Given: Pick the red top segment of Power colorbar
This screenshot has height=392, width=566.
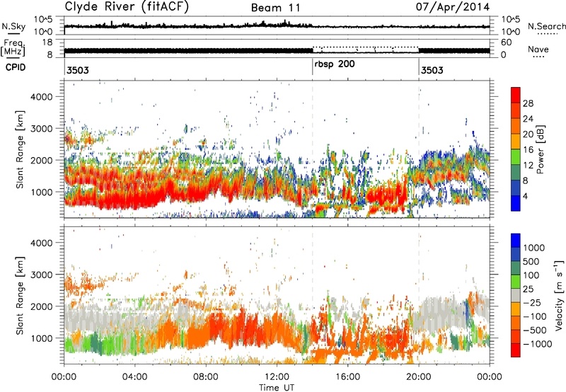Looking at the screenshot, I should tap(516, 95).
